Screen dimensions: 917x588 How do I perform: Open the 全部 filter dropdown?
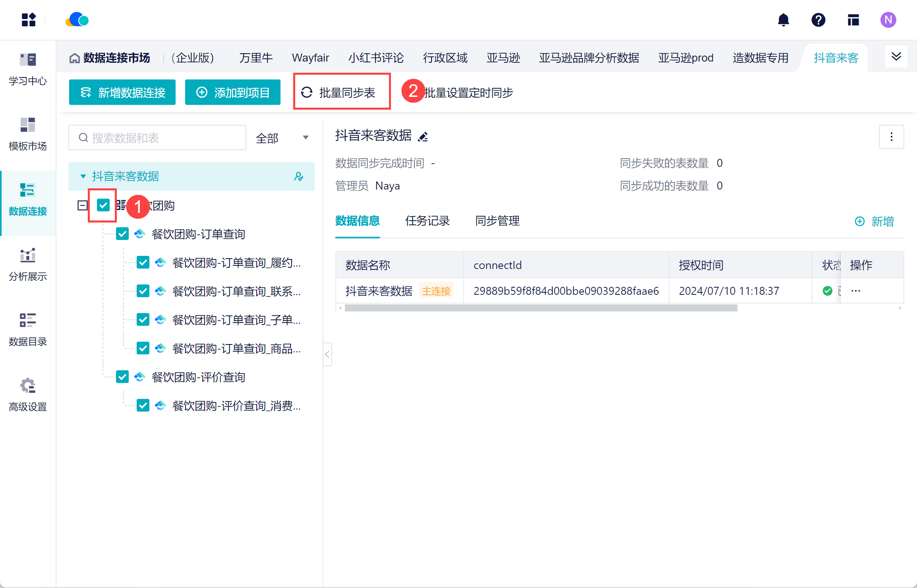pyautogui.click(x=282, y=138)
